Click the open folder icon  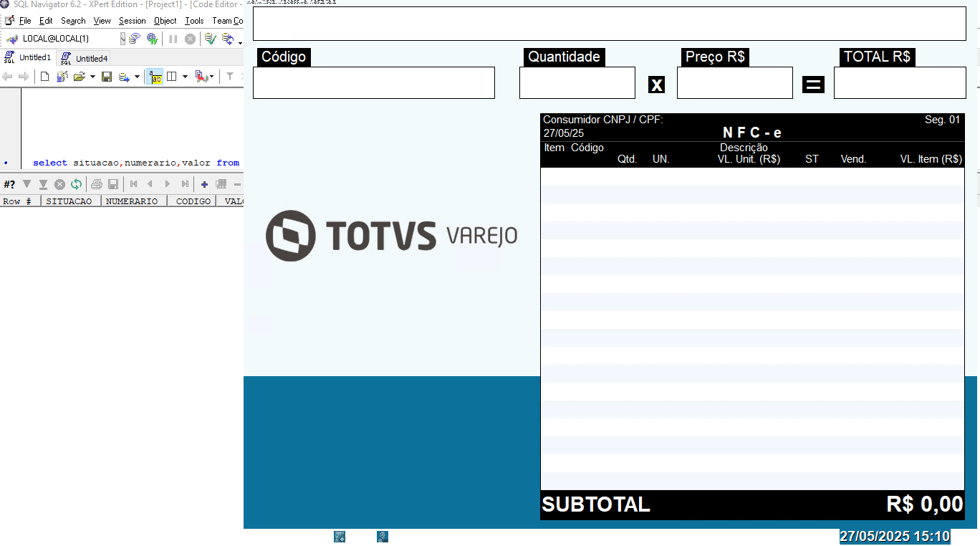click(80, 77)
